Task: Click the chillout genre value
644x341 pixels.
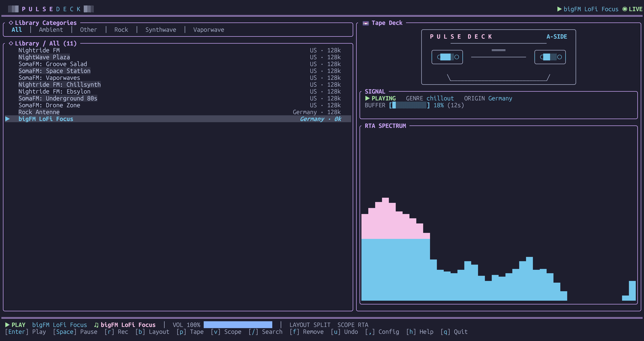Action: [x=440, y=98]
